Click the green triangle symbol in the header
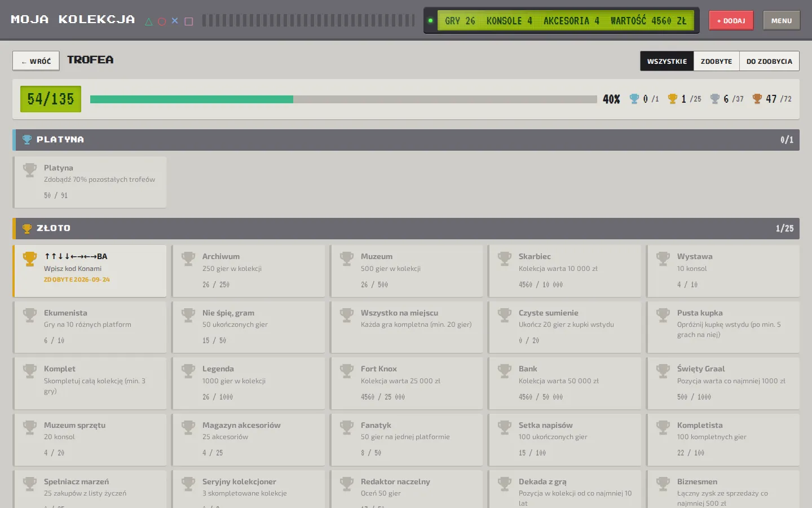The height and width of the screenshot is (508, 812). (149, 21)
